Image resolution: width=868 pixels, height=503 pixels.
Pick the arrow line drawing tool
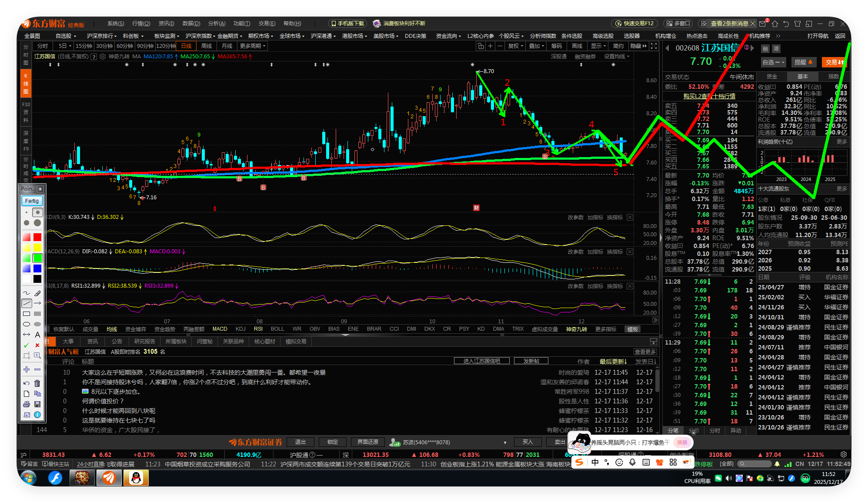tap(37, 303)
